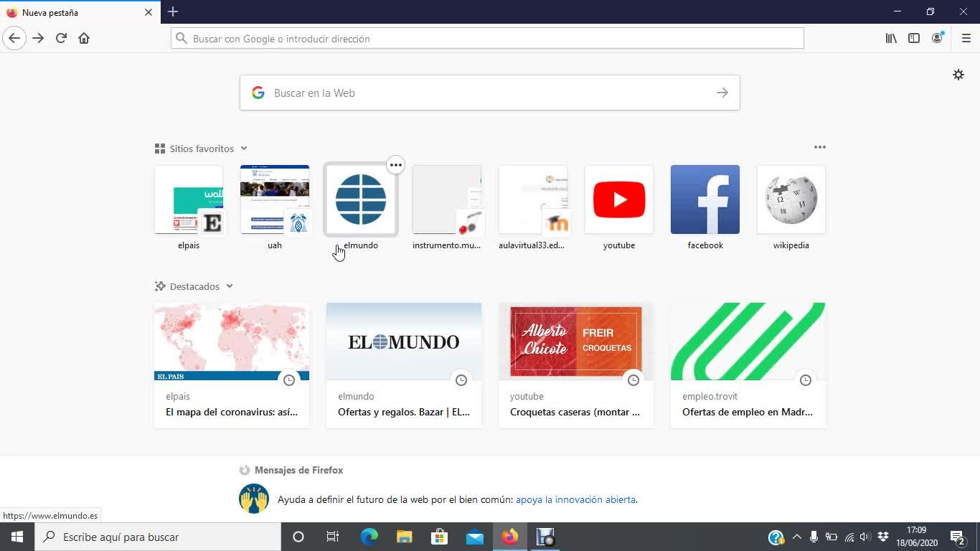This screenshot has width=980, height=551.
Task: Open the elmundo globe tile
Action: pyautogui.click(x=361, y=199)
